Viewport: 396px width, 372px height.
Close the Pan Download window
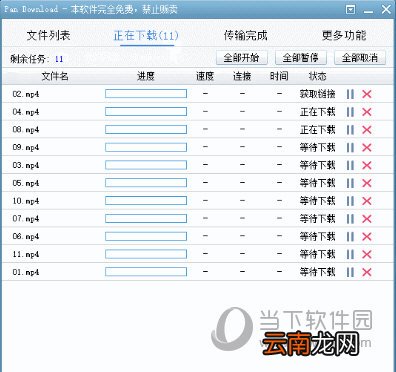tap(386, 9)
